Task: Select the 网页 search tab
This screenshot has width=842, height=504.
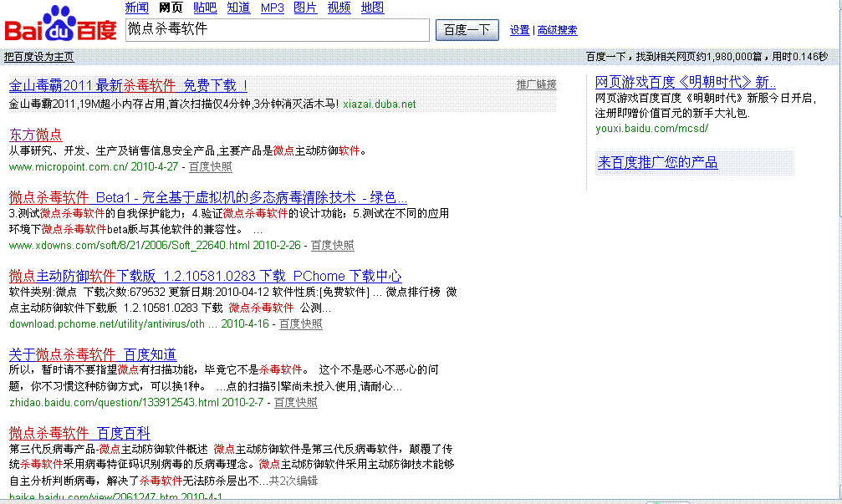Action: tap(171, 8)
